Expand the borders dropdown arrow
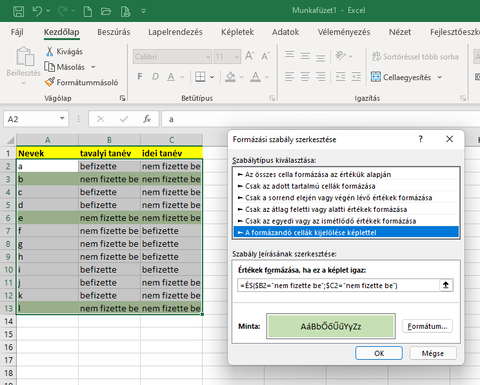 212,77
